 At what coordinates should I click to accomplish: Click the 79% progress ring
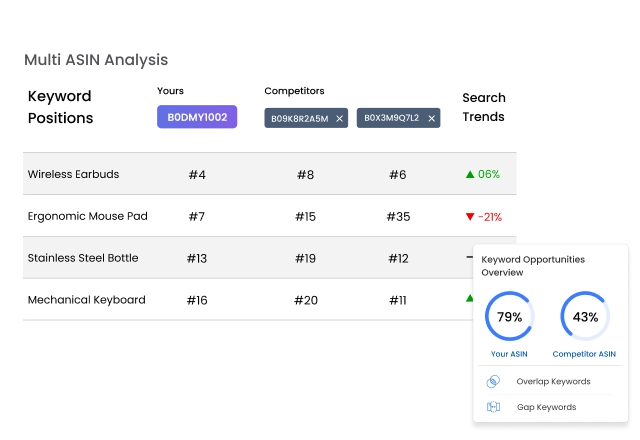[510, 317]
